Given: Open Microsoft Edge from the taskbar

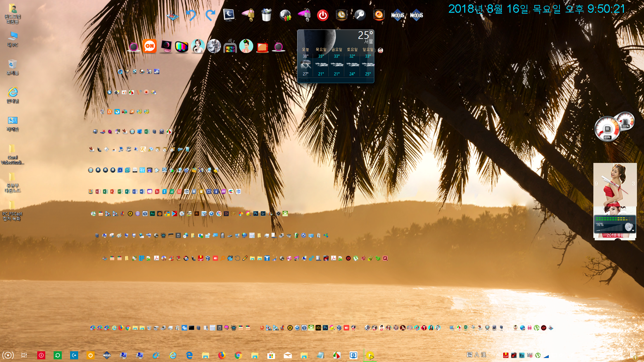Looking at the screenshot, I should tap(189, 355).
